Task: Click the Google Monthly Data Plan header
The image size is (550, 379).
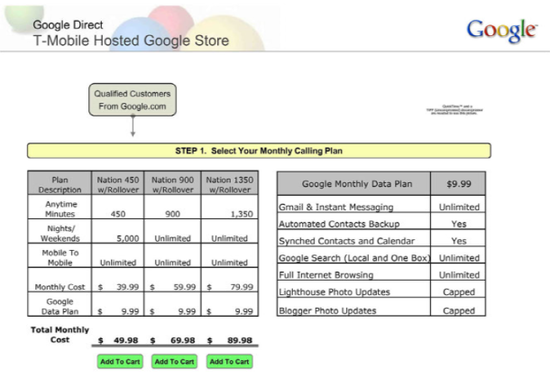Action: (354, 184)
